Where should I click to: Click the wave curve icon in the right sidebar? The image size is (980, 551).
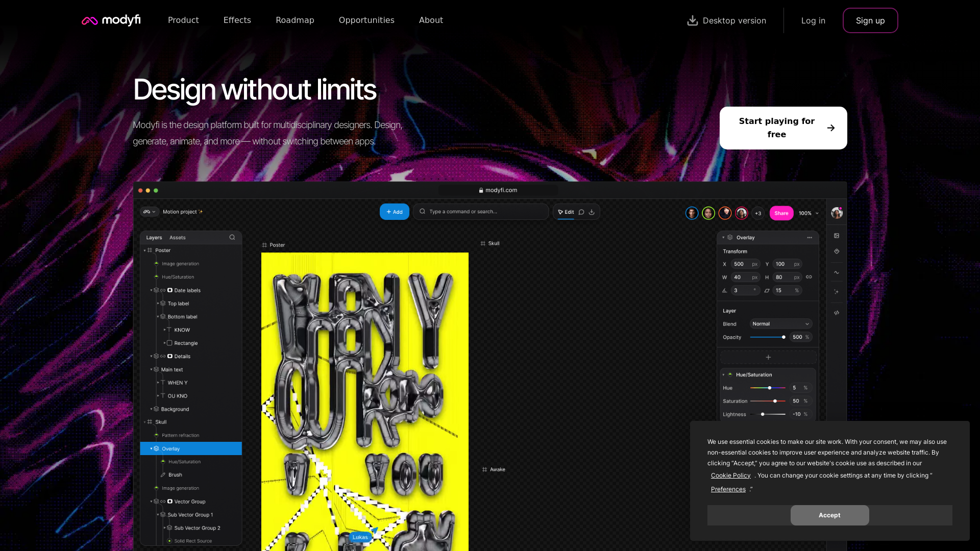coord(837,272)
